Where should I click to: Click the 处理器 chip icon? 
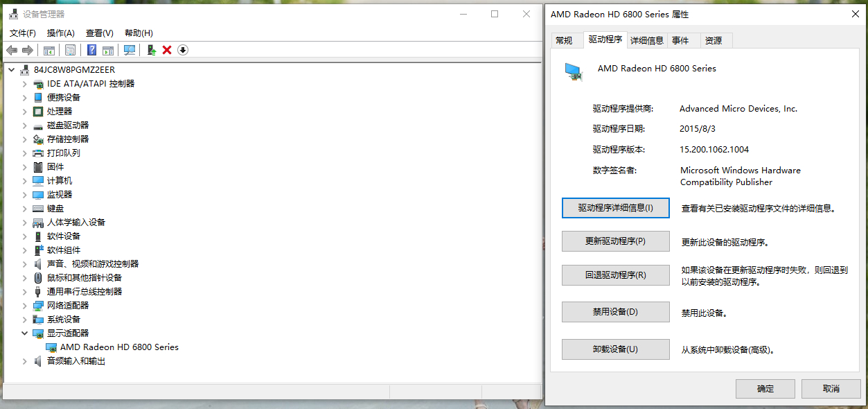[38, 112]
